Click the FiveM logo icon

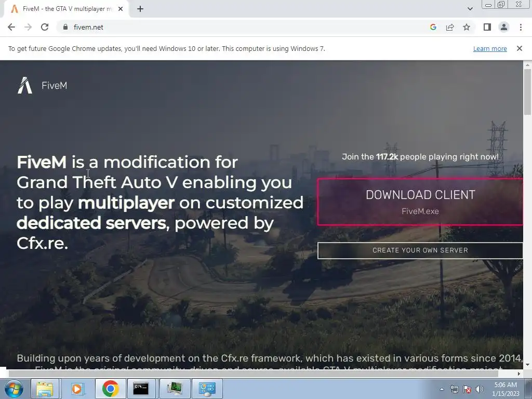click(25, 85)
